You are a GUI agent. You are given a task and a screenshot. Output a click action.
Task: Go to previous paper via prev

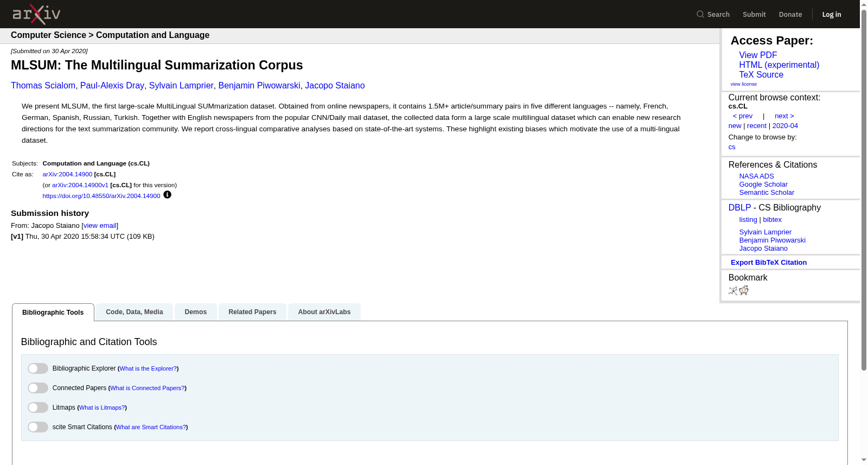pos(743,116)
